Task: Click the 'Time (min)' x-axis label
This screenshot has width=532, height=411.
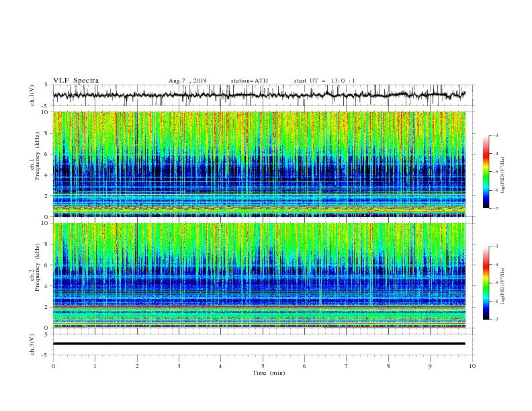Action: [269, 373]
